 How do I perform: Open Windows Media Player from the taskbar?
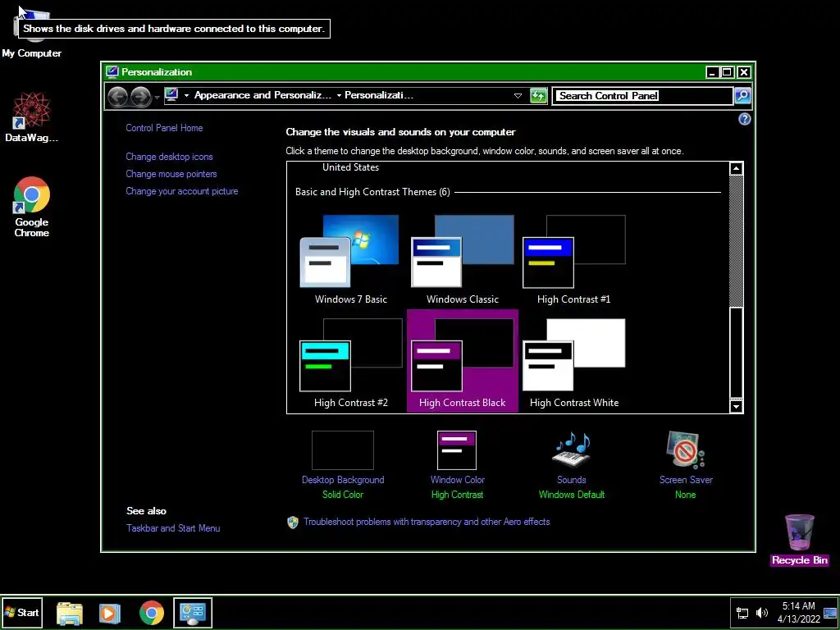click(110, 613)
